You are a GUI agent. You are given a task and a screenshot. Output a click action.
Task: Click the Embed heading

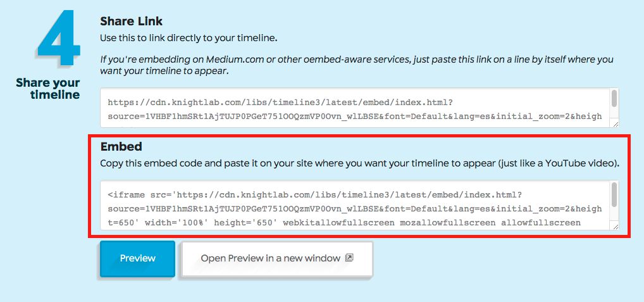coord(121,146)
